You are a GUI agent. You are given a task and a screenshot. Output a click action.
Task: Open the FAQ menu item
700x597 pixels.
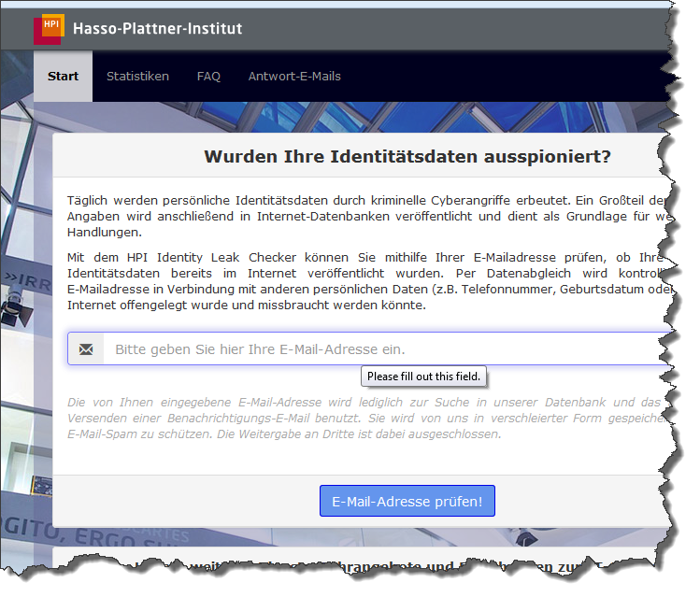[208, 77]
